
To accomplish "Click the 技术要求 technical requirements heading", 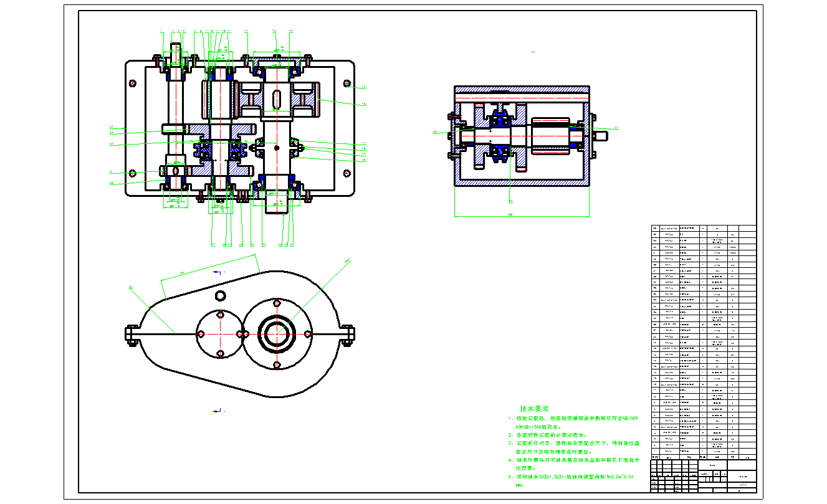I will 534,409.
